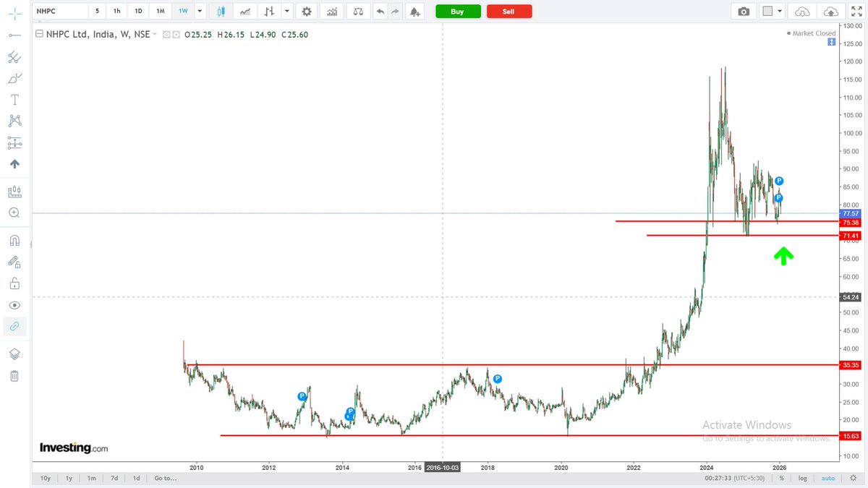Toggle sync drawings link icon
Screen dimensions: 868x488
pos(14,327)
